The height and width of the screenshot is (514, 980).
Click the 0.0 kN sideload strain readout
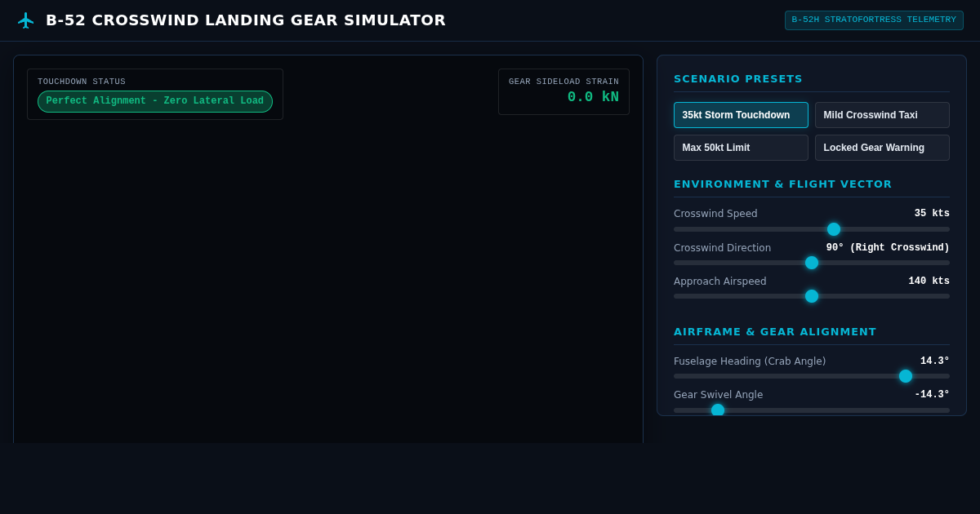click(593, 97)
